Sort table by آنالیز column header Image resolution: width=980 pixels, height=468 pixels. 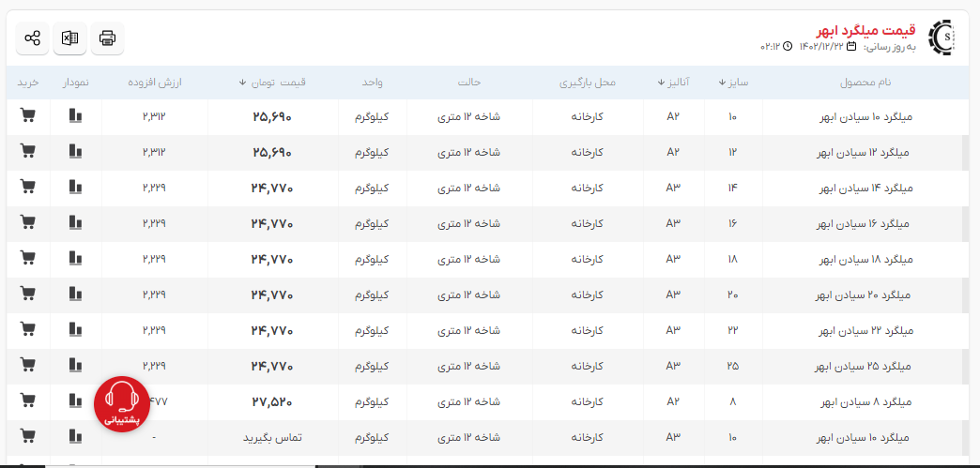pyautogui.click(x=674, y=83)
